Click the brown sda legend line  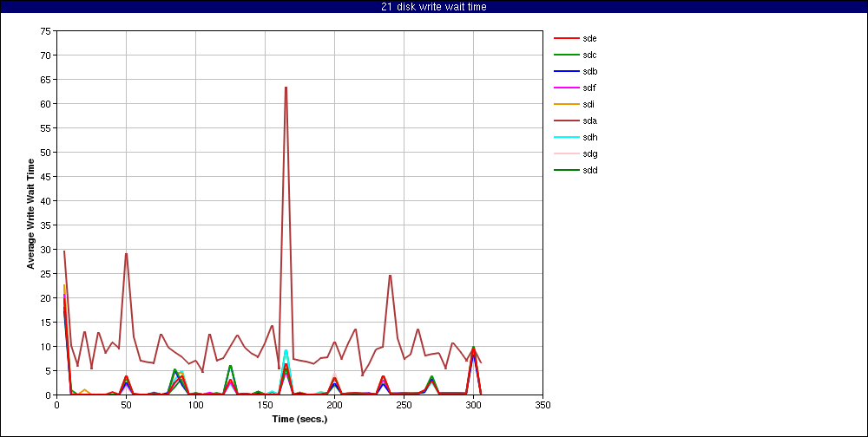pyautogui.click(x=566, y=121)
